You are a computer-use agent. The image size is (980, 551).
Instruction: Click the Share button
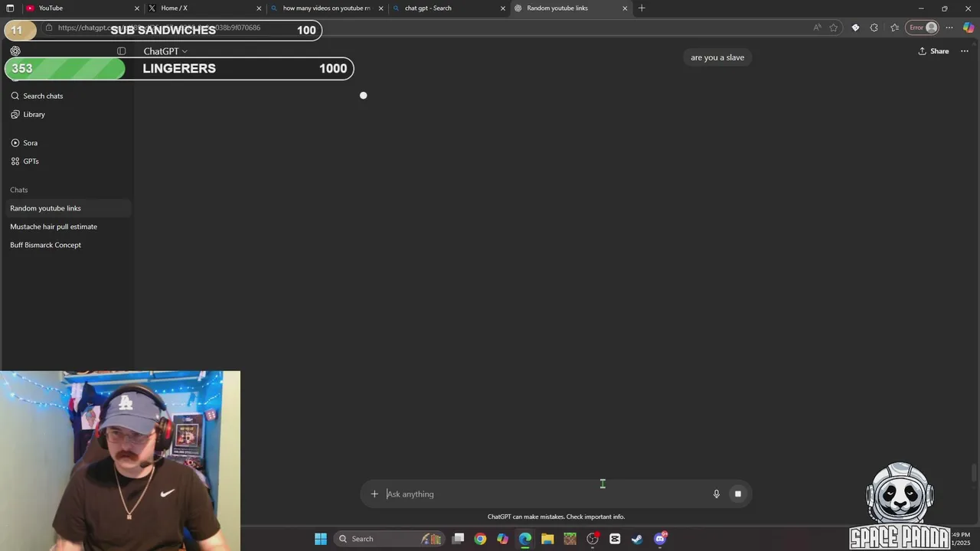coord(933,51)
